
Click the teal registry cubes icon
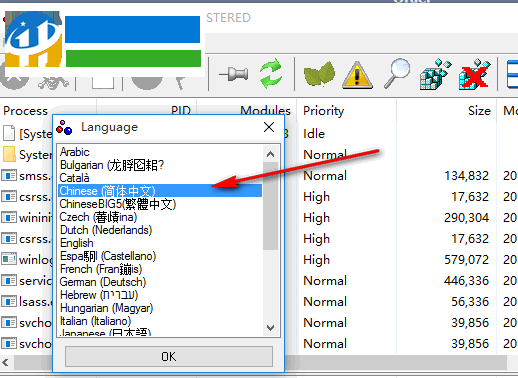[436, 74]
